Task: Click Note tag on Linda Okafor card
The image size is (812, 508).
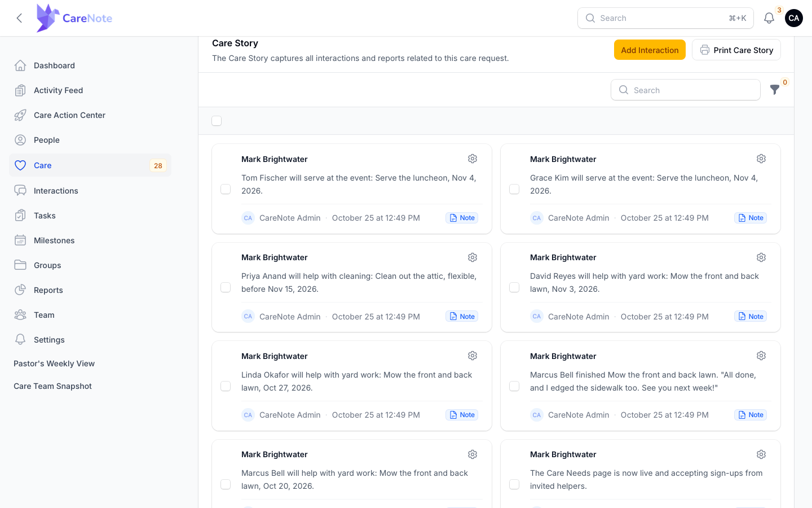Action: (x=462, y=415)
